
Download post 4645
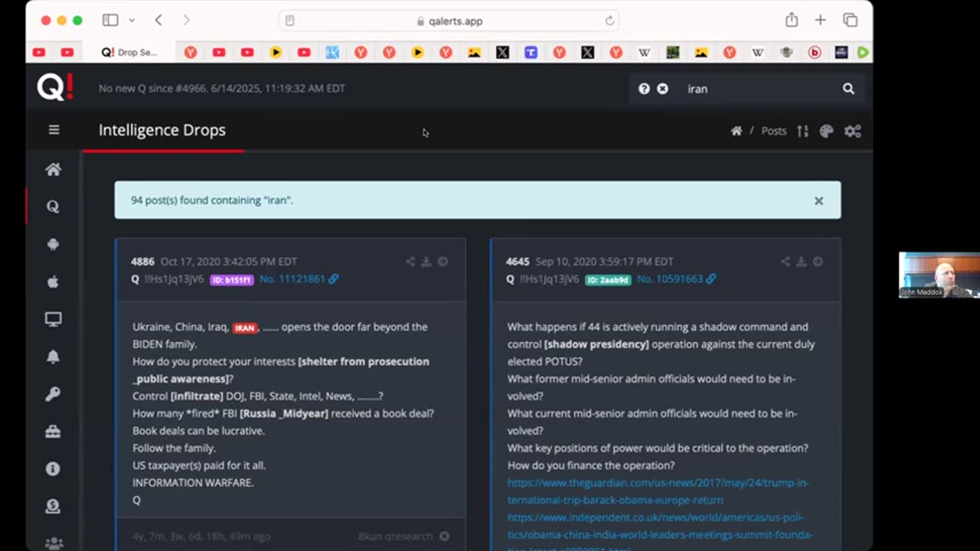coord(802,262)
